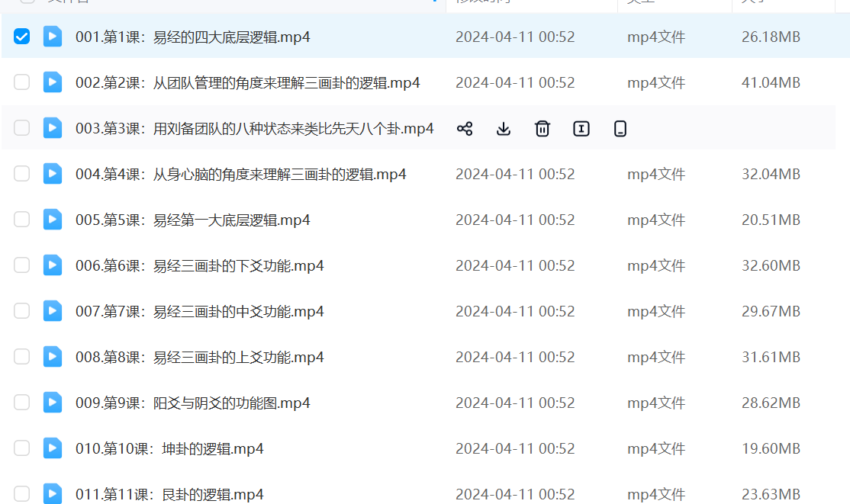Check the box next to 007.第7课
Viewport: 850px width, 504px height.
(x=22, y=311)
